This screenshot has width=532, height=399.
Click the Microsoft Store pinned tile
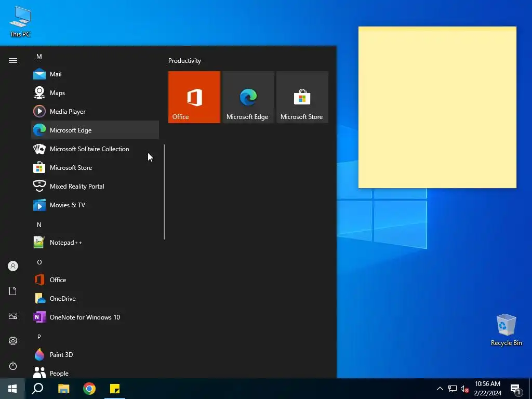pyautogui.click(x=302, y=97)
